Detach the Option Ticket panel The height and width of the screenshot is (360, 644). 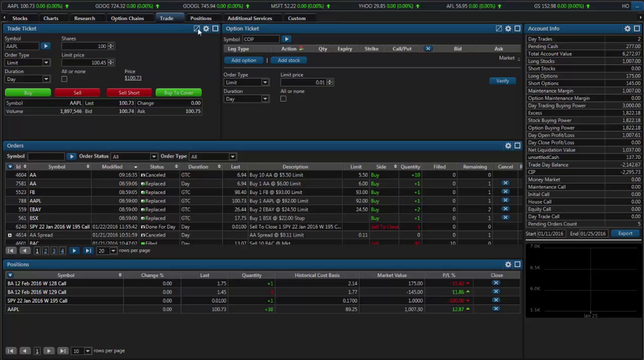click(499, 29)
